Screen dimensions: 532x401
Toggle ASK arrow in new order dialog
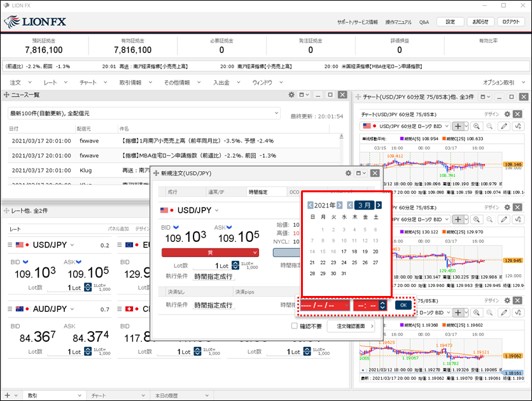[x=229, y=227]
